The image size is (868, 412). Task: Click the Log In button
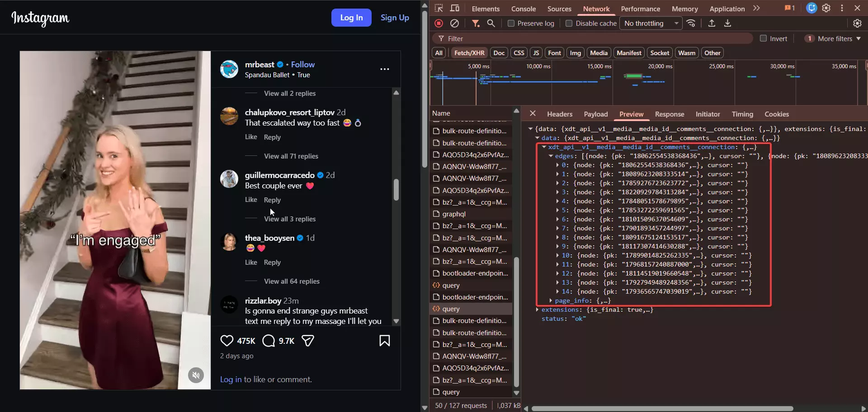[351, 18]
